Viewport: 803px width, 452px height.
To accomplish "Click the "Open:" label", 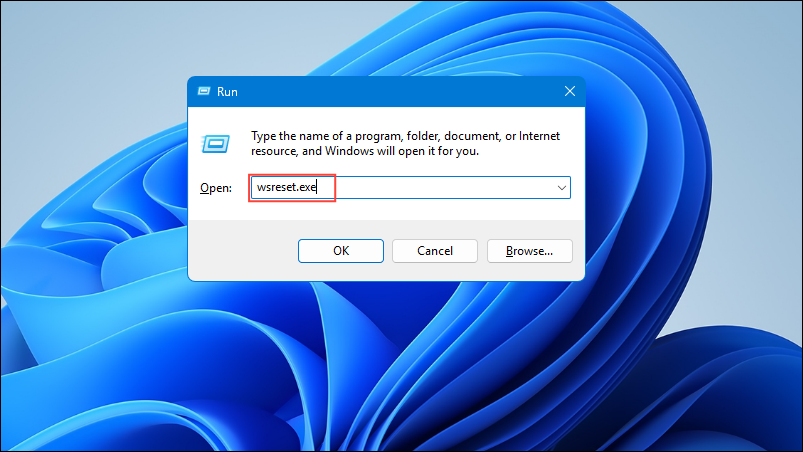I will 216,188.
